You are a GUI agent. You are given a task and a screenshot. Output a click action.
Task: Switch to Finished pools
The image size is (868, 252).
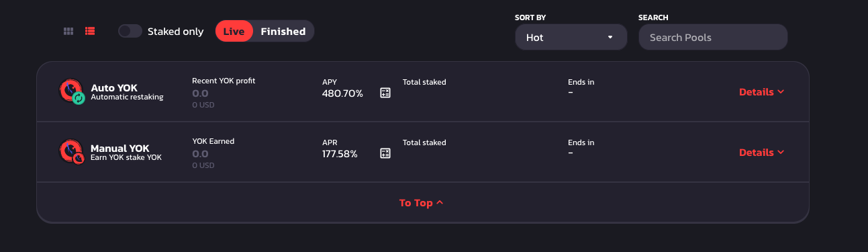pyautogui.click(x=283, y=32)
